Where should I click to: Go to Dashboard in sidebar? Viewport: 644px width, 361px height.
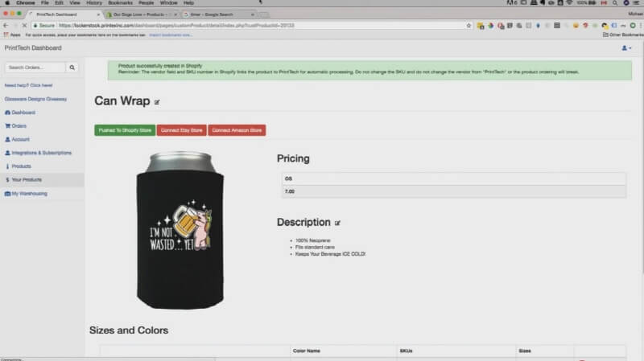(x=23, y=113)
